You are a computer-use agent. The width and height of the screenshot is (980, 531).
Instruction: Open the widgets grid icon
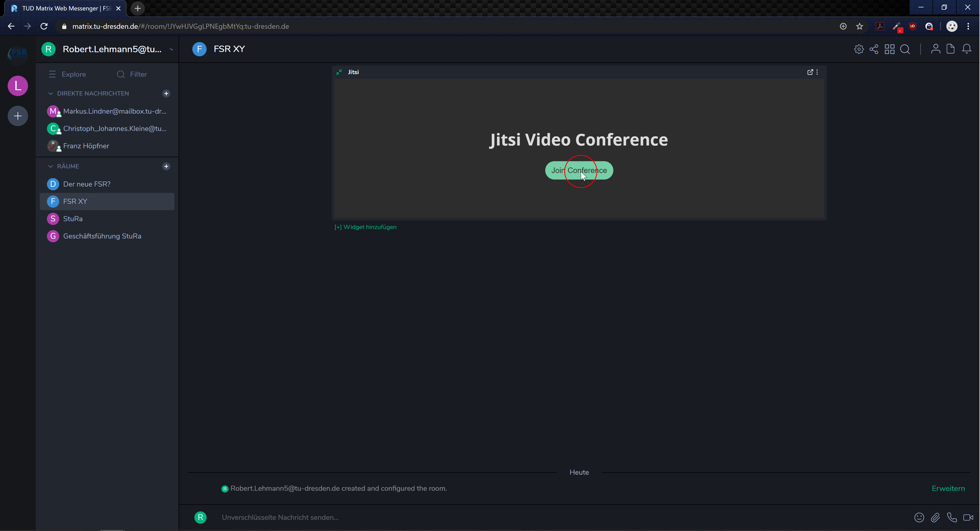coord(889,49)
